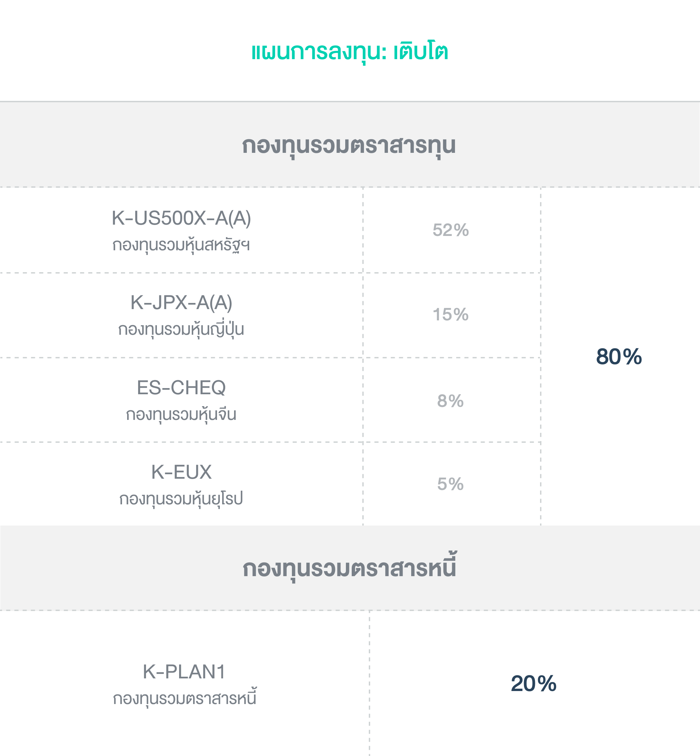This screenshot has width=700, height=756.
Task: Select the 8% allocation value
Action: (x=450, y=401)
